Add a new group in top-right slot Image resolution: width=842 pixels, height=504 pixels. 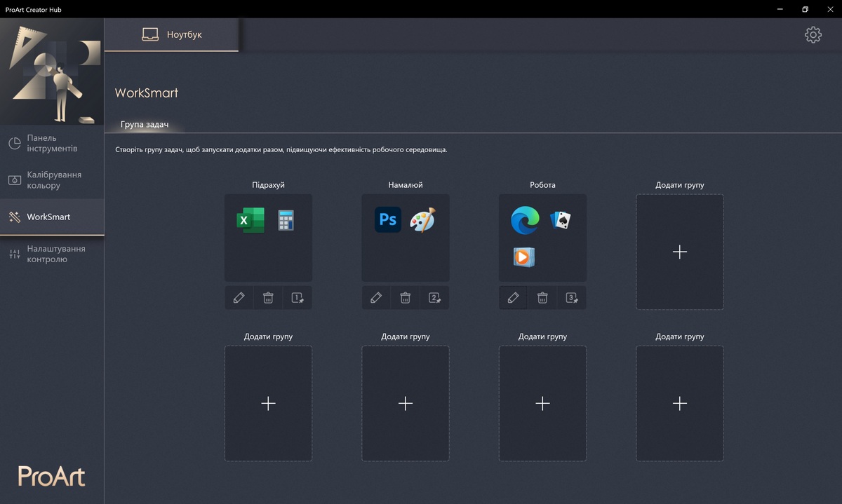point(679,252)
